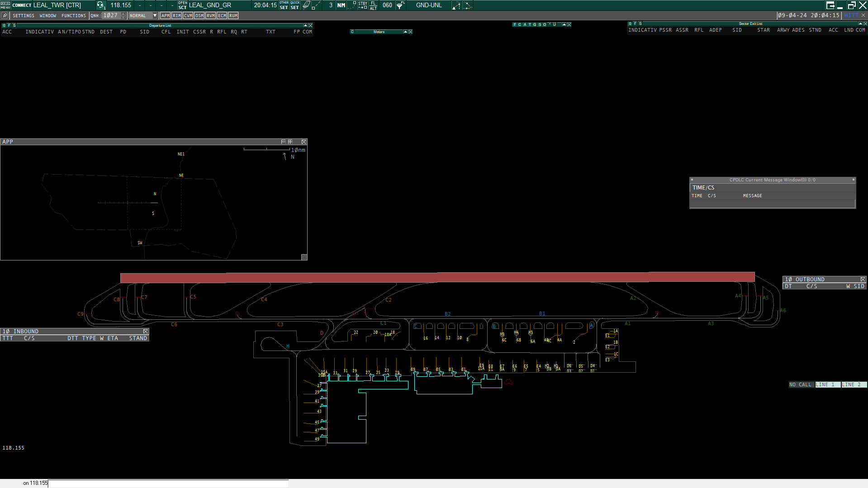868x488 pixels.
Task: Toggle the G filter in the small toolbar
Action: point(535,24)
